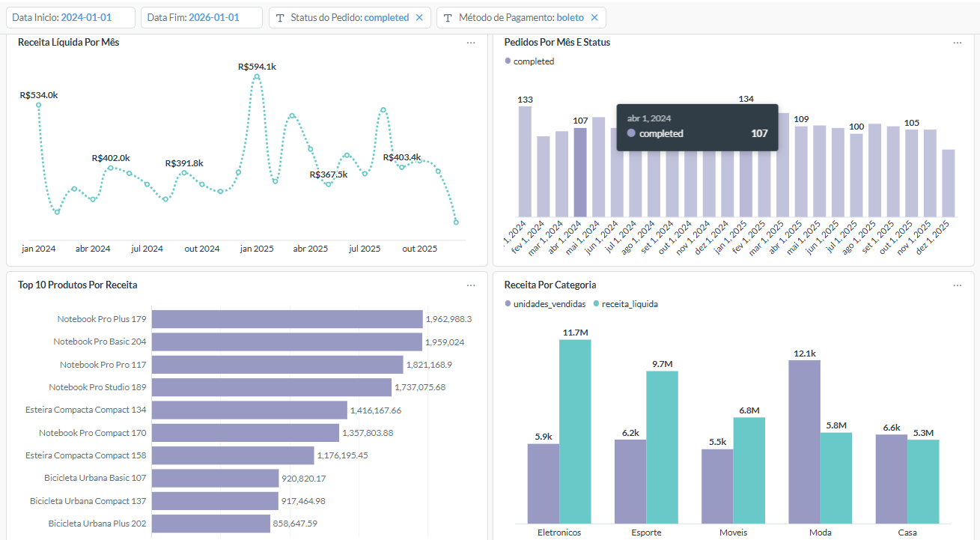Screen dimensions: 980x540
Task: Click the value label 1,962,988.3
Action: coord(449,319)
